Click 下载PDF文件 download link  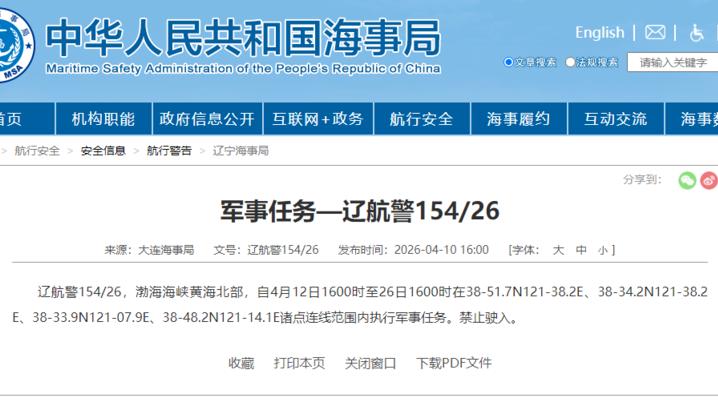454,363
